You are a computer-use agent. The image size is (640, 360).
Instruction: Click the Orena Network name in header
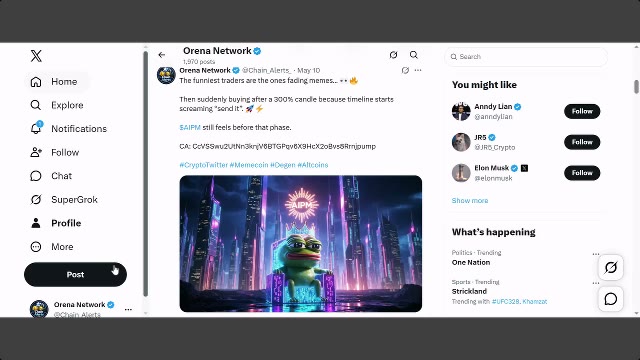(217, 51)
